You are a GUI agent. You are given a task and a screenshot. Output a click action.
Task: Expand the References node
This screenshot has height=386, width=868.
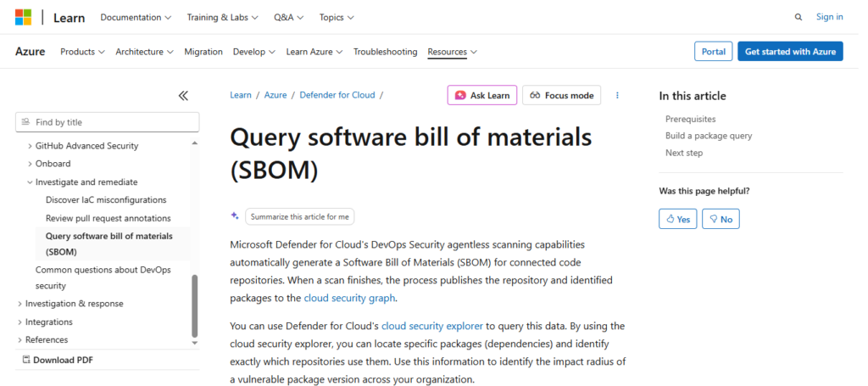[x=20, y=339]
